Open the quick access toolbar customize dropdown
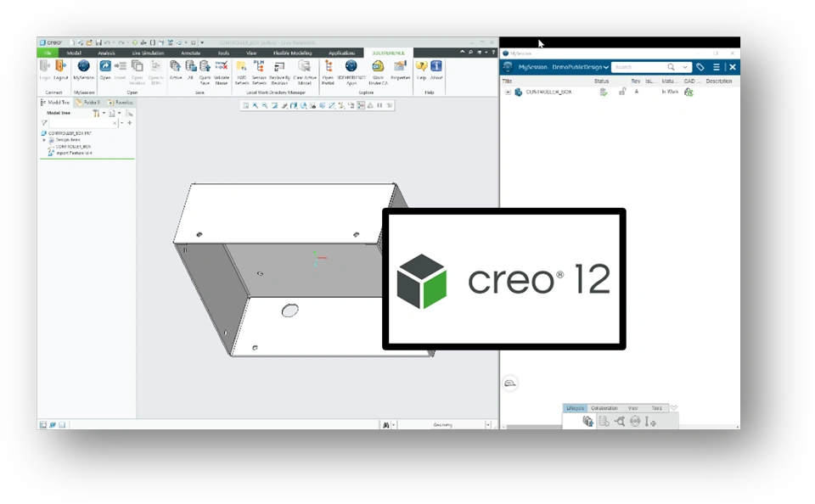 point(202,42)
